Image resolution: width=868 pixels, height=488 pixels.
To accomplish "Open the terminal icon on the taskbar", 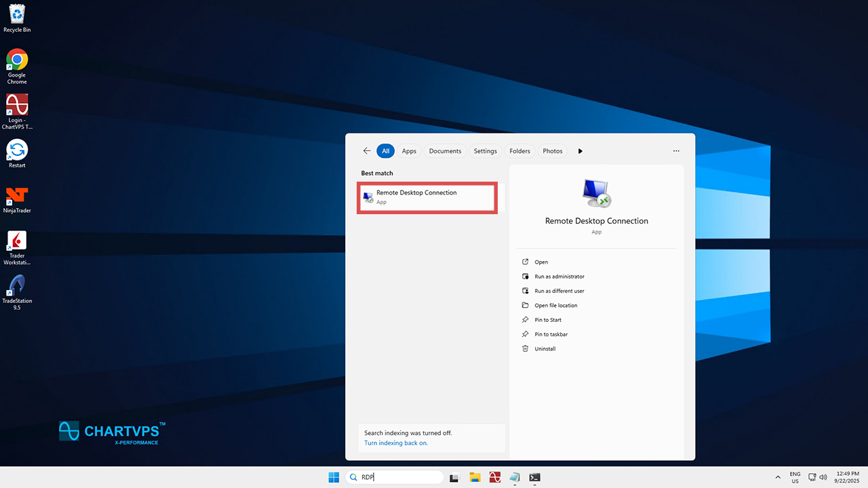I will 534,477.
